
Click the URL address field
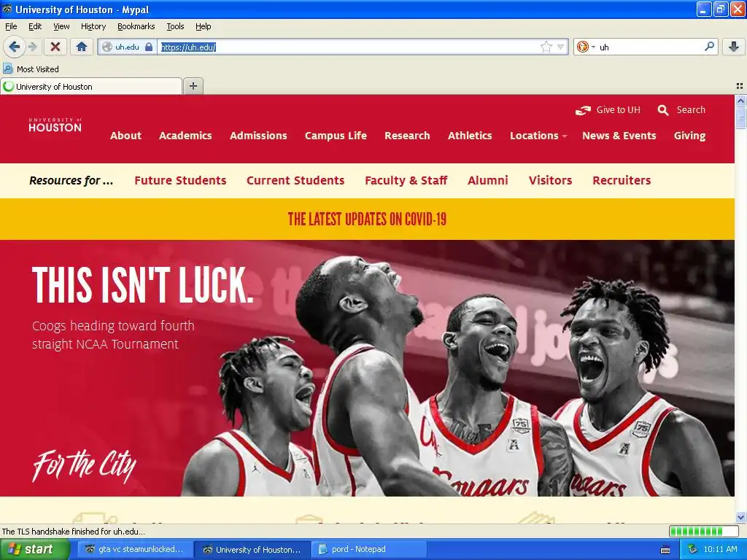coord(348,47)
